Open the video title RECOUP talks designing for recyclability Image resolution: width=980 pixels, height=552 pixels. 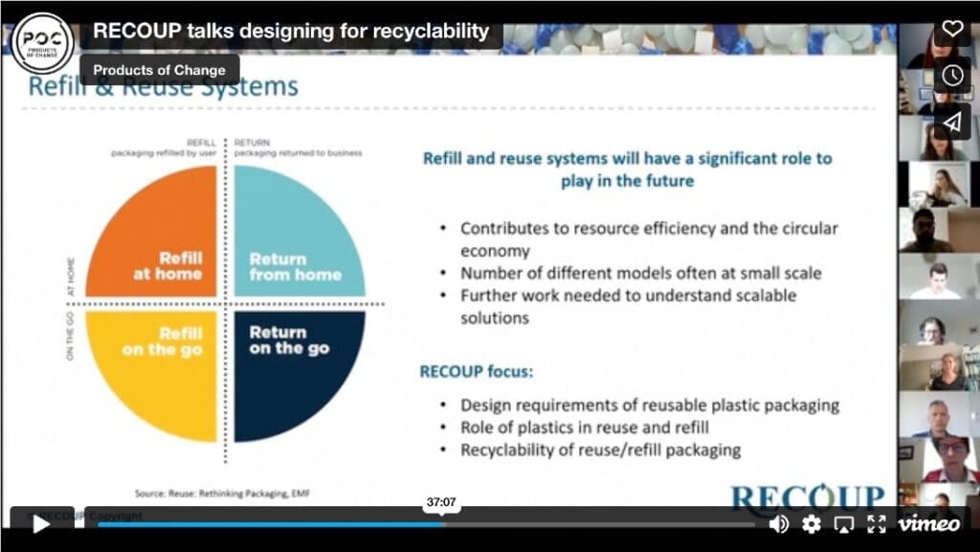[291, 31]
